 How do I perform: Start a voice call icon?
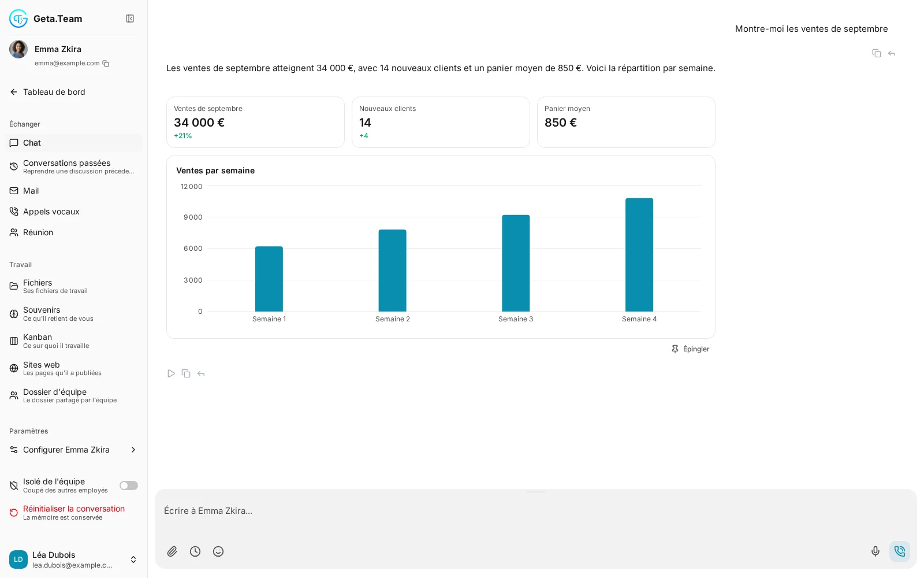pyautogui.click(x=900, y=551)
